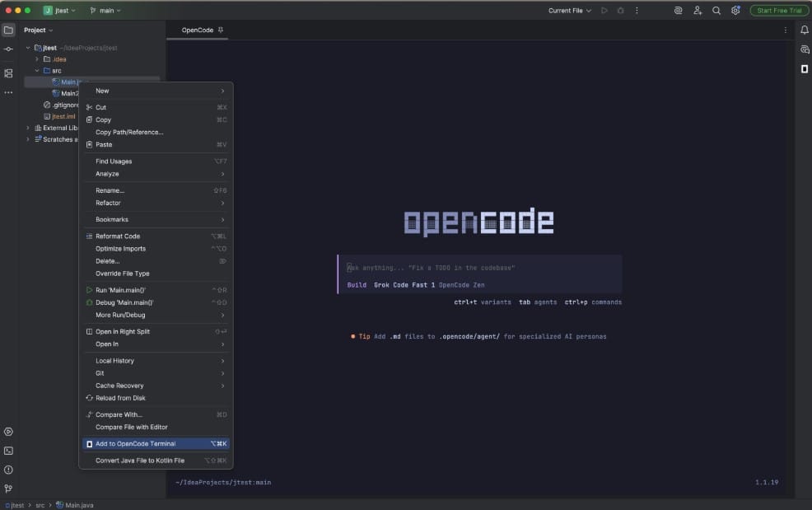Select Reformat Code entry
This screenshot has width=812, height=510.
click(x=156, y=236)
